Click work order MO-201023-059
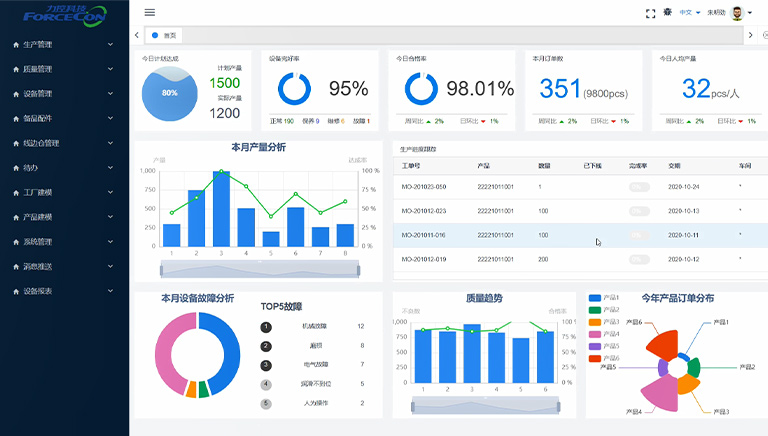This screenshot has width=768, height=436. [424, 186]
